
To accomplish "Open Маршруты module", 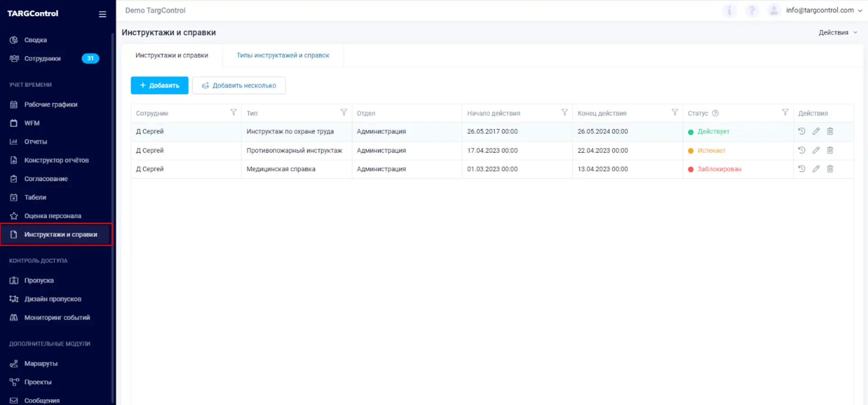I will pos(56,363).
